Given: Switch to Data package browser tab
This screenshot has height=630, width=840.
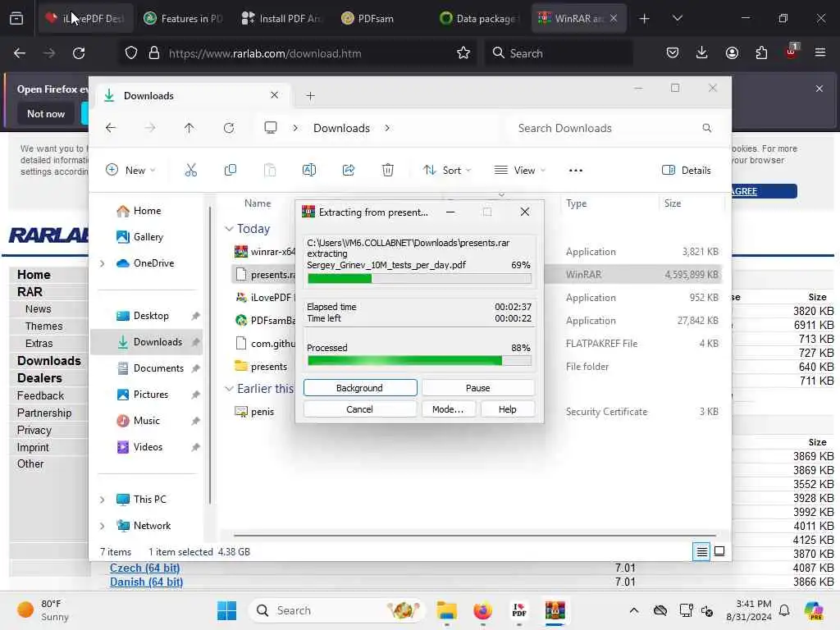Looking at the screenshot, I should [479, 19].
